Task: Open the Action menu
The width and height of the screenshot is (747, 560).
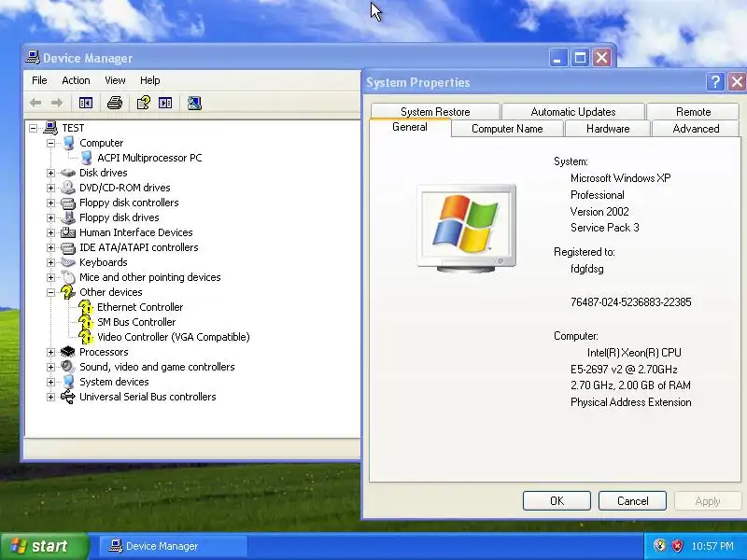Action: tap(76, 80)
